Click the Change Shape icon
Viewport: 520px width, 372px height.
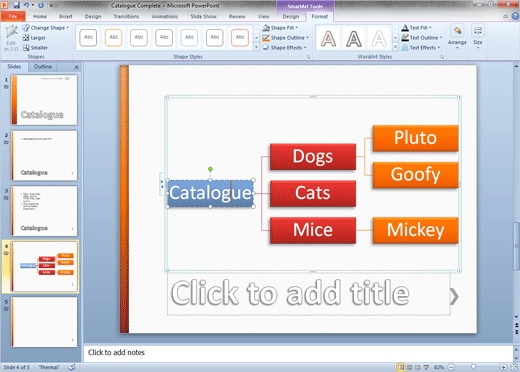click(x=26, y=28)
